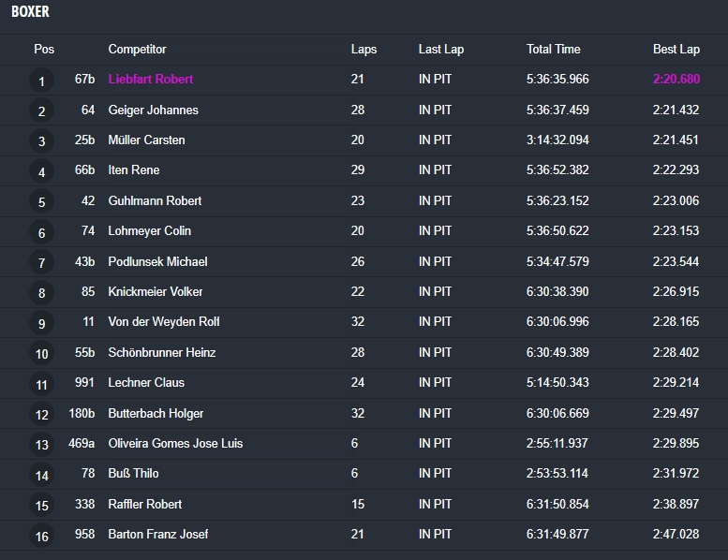The width and height of the screenshot is (728, 560).
Task: Select Geiger Johannes row
Action: point(364,110)
